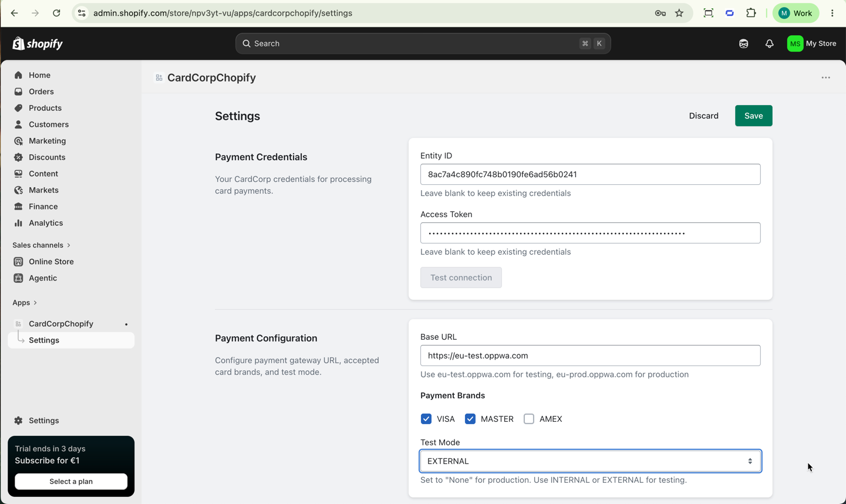The width and height of the screenshot is (846, 504).
Task: Go back in the browser
Action: [14, 13]
